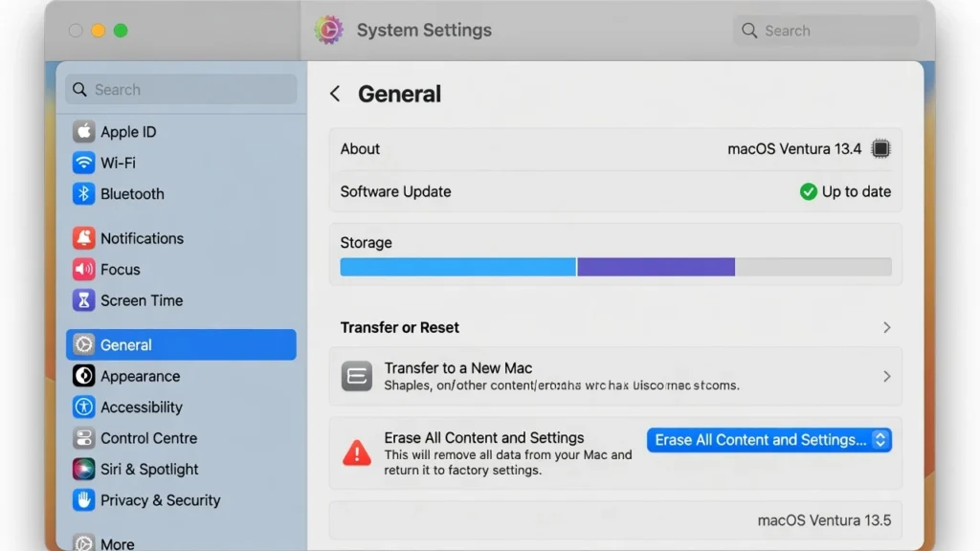Click the Privacy & Security hand icon

coord(84,499)
